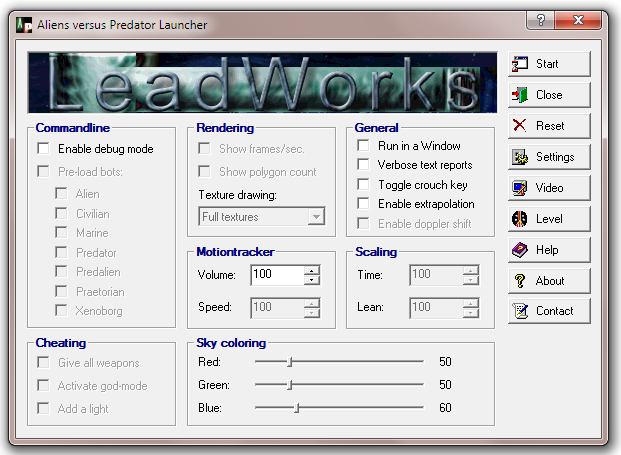Check Show polygon count option
This screenshot has width=621, height=455.
[204, 171]
